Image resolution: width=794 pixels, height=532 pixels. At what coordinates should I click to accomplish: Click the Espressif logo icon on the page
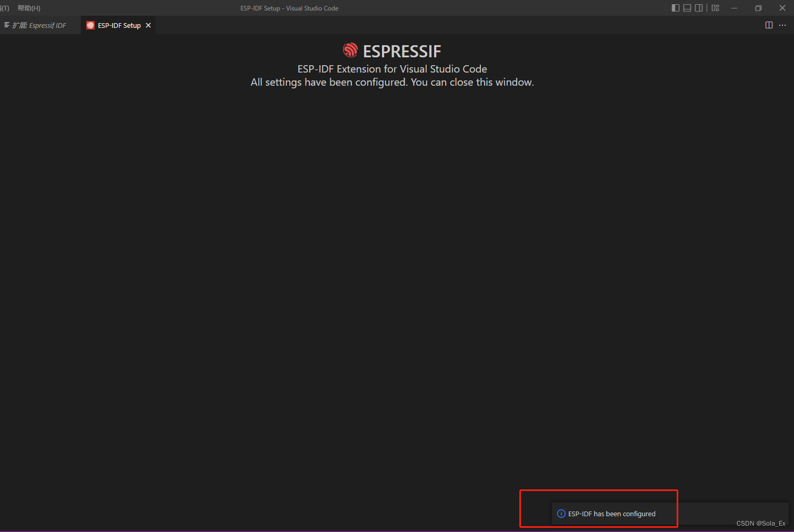[350, 50]
